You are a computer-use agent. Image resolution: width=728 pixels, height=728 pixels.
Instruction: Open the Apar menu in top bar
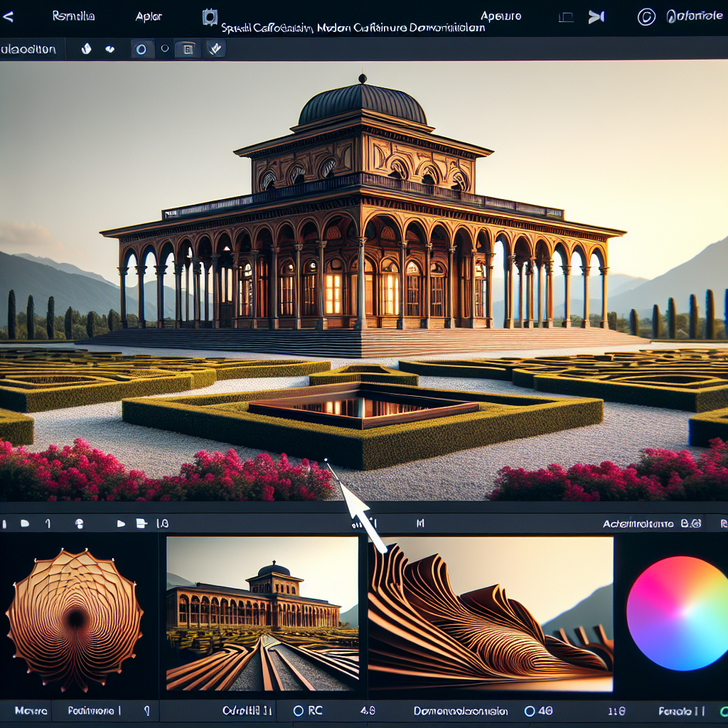pos(149,16)
